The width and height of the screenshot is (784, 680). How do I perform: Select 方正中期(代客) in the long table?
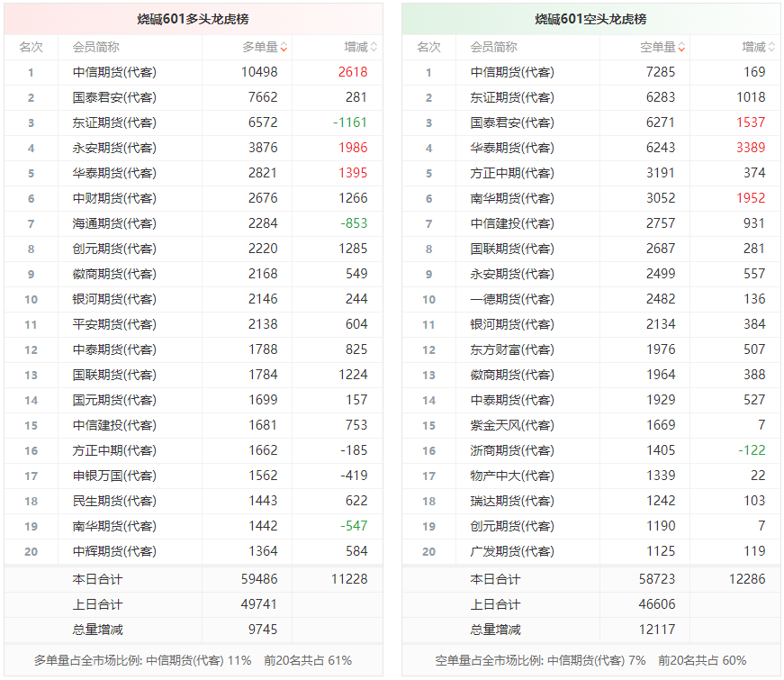(x=114, y=451)
